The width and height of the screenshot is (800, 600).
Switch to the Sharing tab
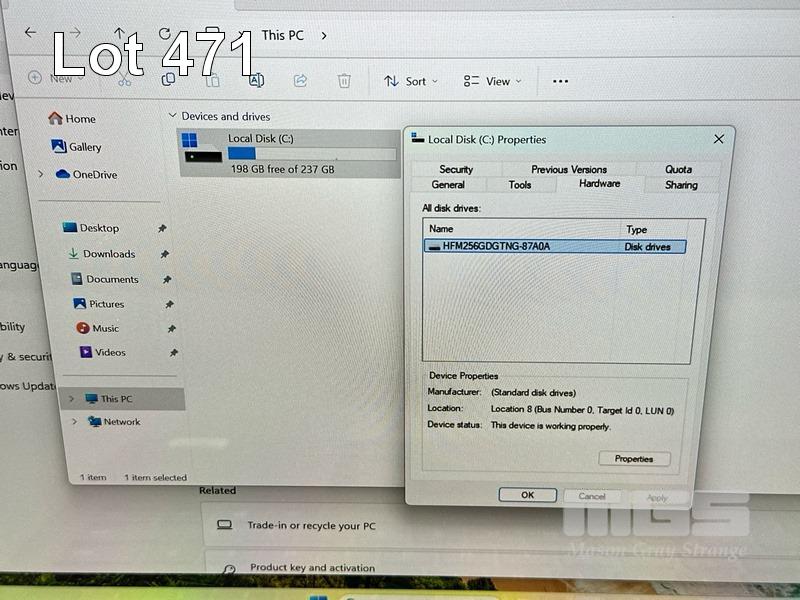point(681,185)
